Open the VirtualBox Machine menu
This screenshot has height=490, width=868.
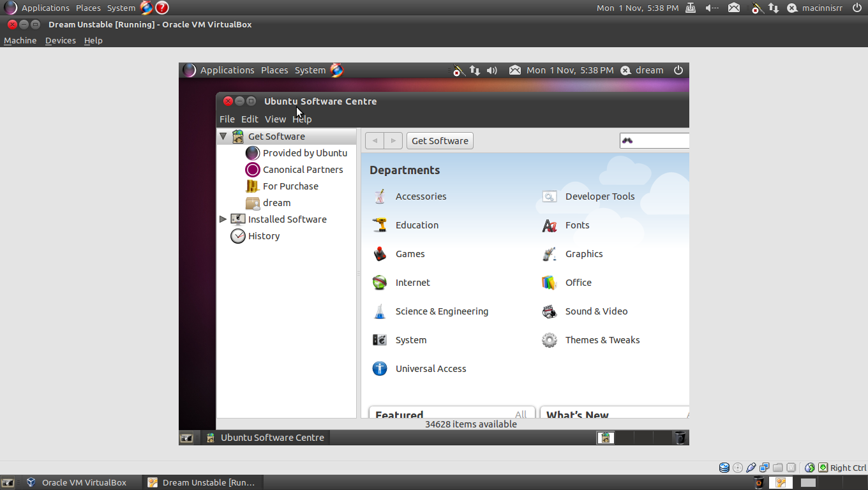tap(20, 40)
